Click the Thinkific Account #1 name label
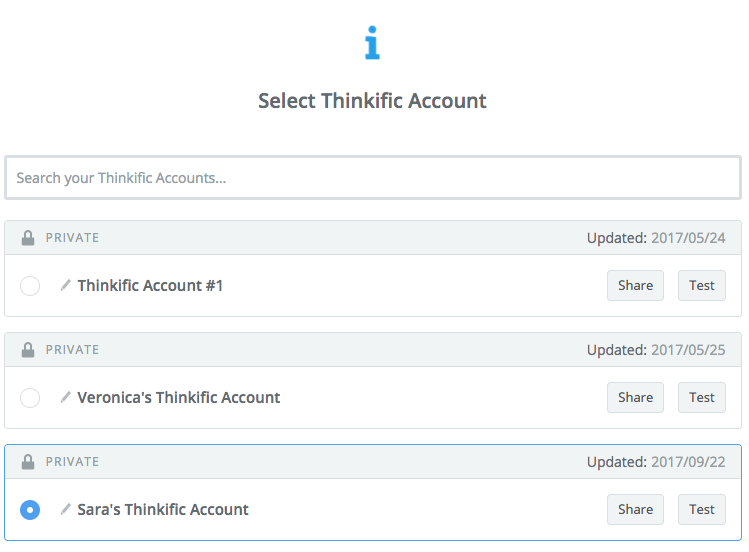Image resolution: width=749 pixels, height=552 pixels. click(x=150, y=286)
